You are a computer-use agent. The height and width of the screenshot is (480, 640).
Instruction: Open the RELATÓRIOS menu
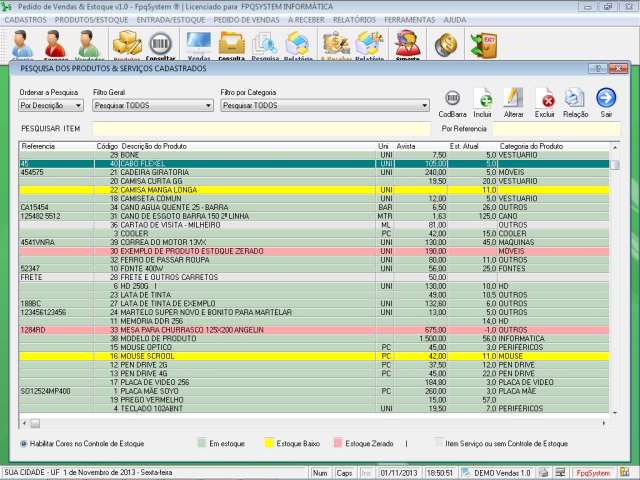[354, 20]
